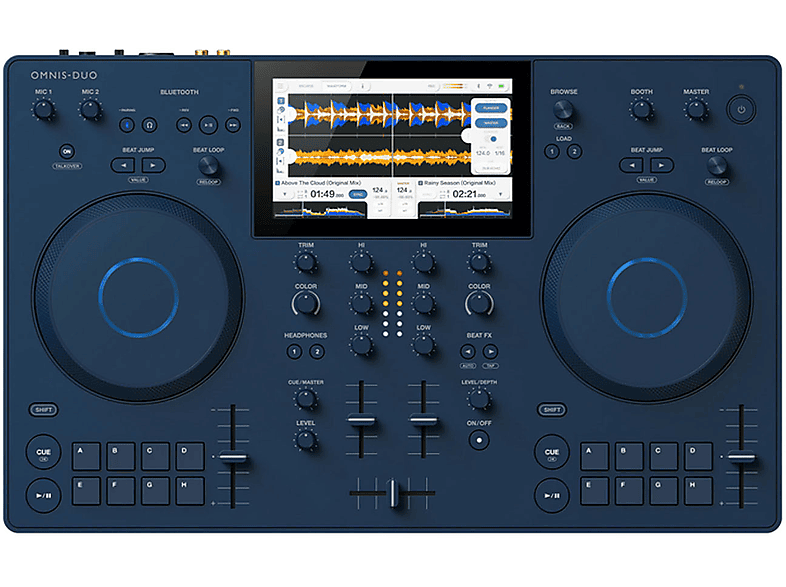The width and height of the screenshot is (786, 587).
Task: Click right deck Beat Jump forward arrow
Action: point(662,165)
